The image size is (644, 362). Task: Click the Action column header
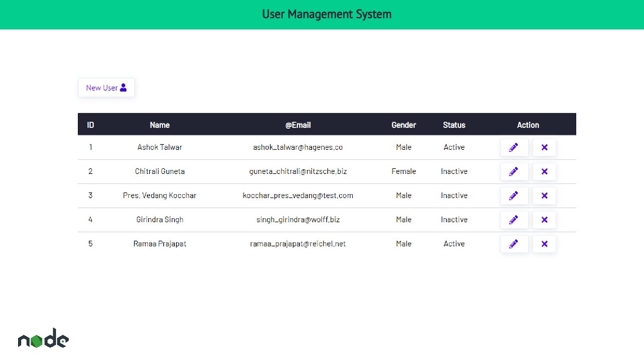[528, 125]
